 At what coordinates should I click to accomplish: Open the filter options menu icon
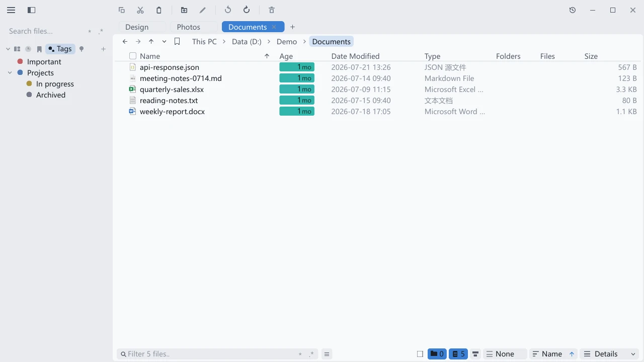[327, 354]
